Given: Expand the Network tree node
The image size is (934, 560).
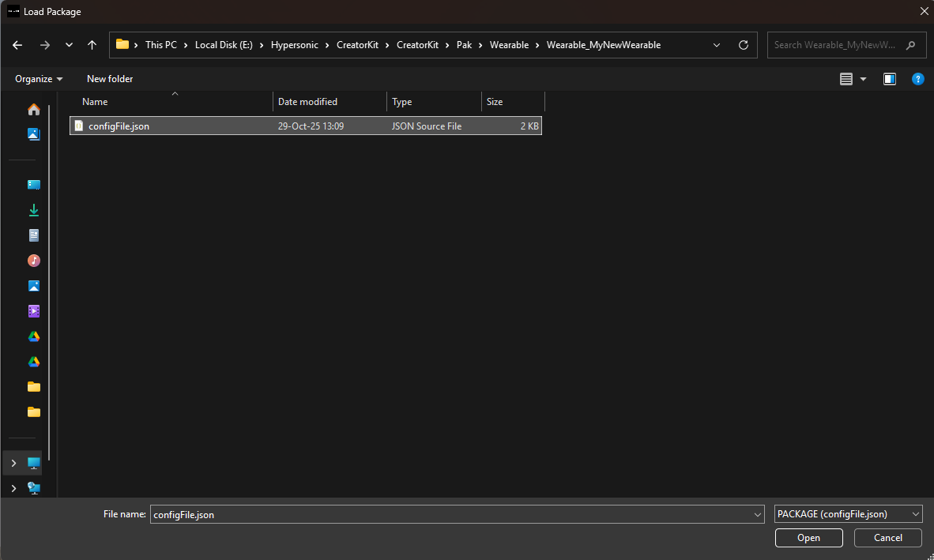Looking at the screenshot, I should 13,488.
